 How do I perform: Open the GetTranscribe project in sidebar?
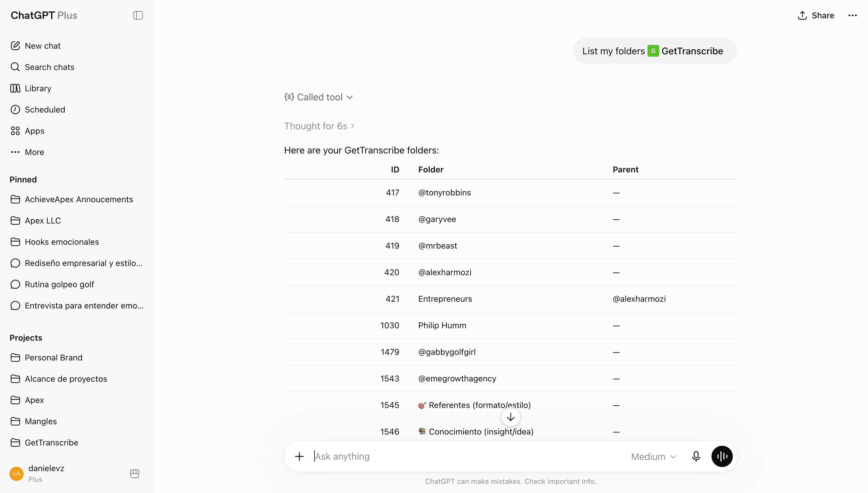(76, 443)
